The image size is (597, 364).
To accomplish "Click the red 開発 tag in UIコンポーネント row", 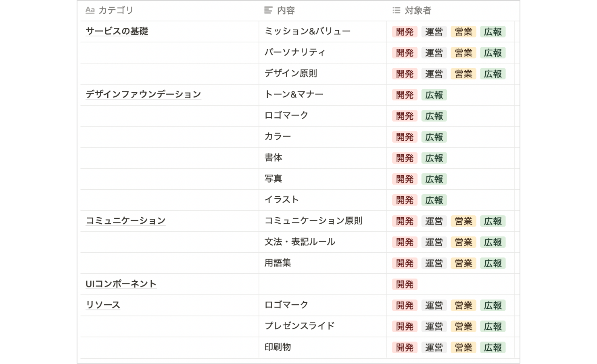I will tap(405, 284).
